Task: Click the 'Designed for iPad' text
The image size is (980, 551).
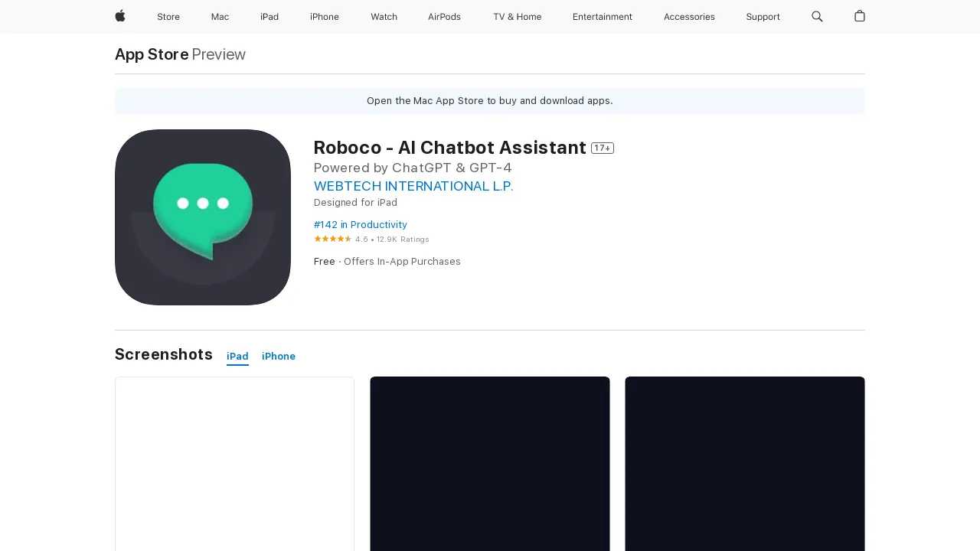Action: [x=355, y=203]
